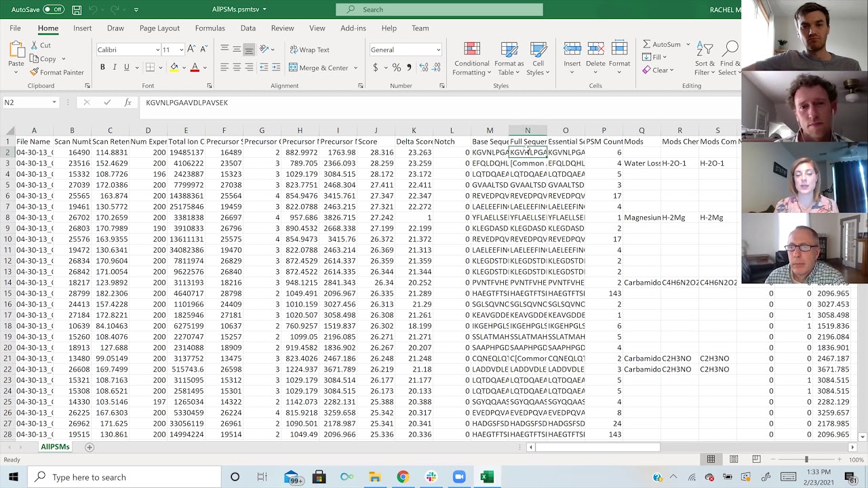The height and width of the screenshot is (488, 868).
Task: Click the formula bar text KGVNLPGAAVDLPAVSEK
Action: (186, 102)
